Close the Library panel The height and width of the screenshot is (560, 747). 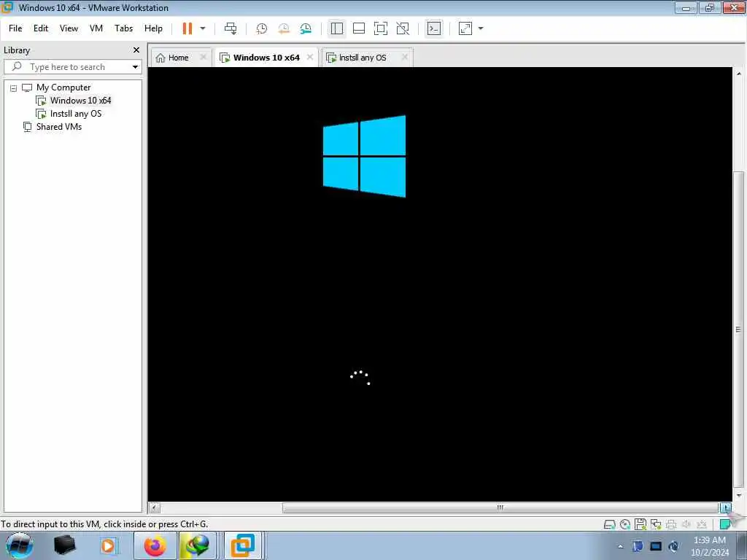coord(136,50)
